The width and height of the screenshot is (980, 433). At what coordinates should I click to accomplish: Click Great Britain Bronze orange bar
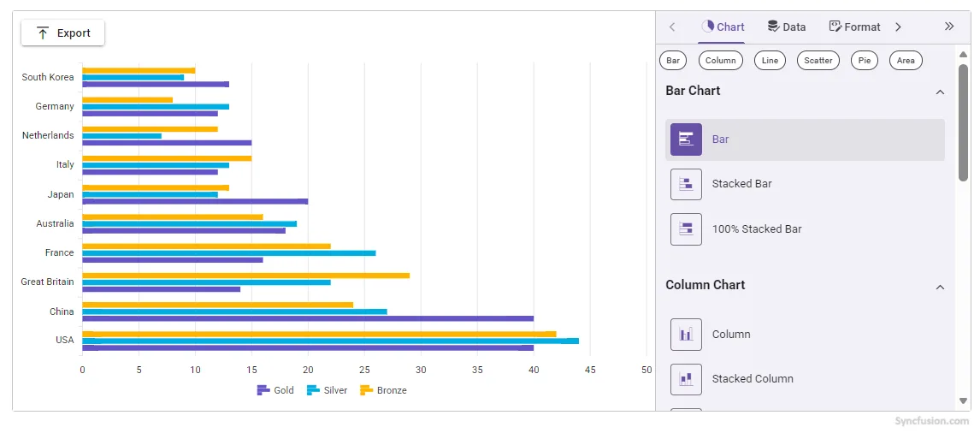(x=245, y=276)
